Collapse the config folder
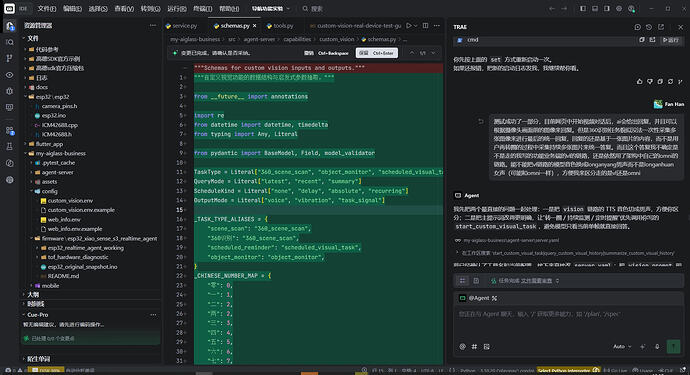This screenshot has width=690, height=375. click(x=31, y=191)
